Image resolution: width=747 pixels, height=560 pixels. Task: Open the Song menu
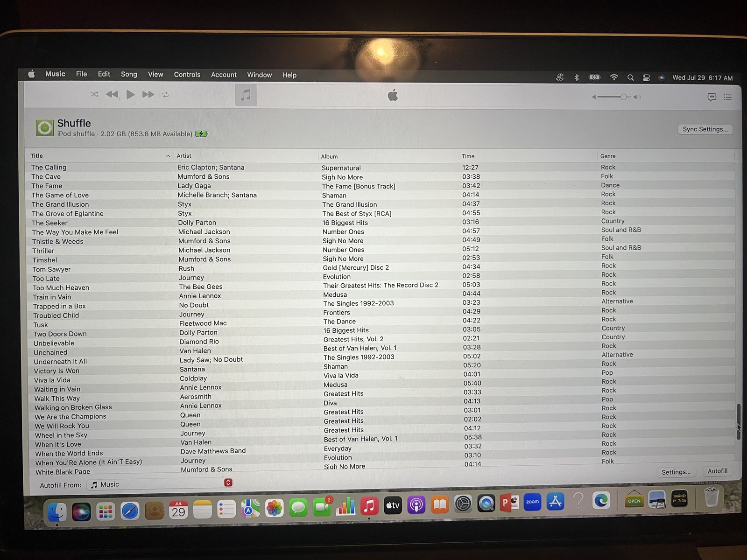point(129,74)
